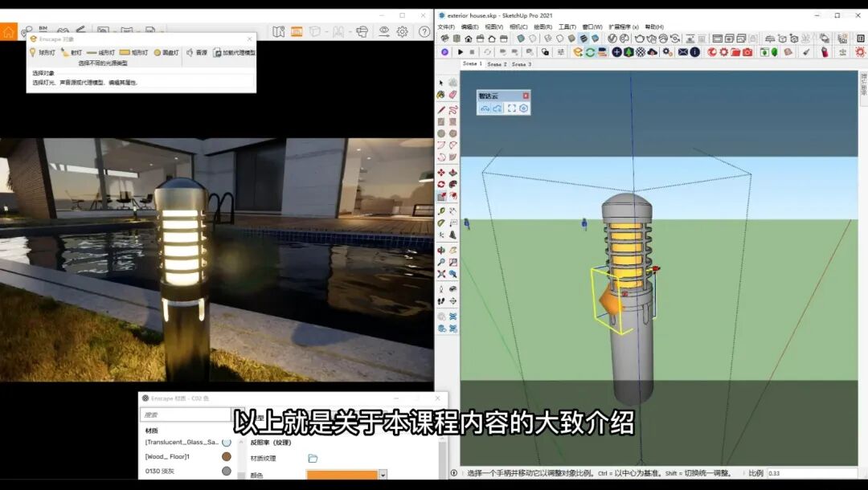Open the 窗口(W) menu
This screenshot has width=868, height=490.
pos(592,27)
